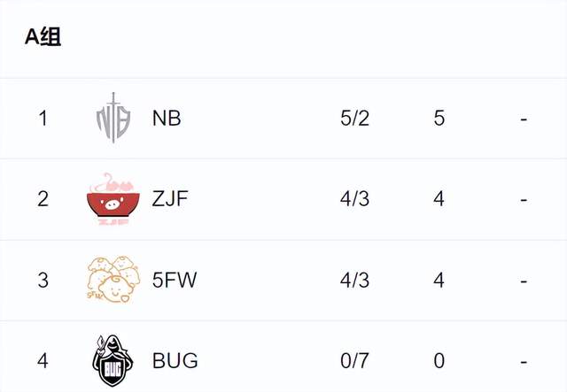Click the ZJF red bowl logo
Viewport: 567px width, 392px height.
point(113,199)
